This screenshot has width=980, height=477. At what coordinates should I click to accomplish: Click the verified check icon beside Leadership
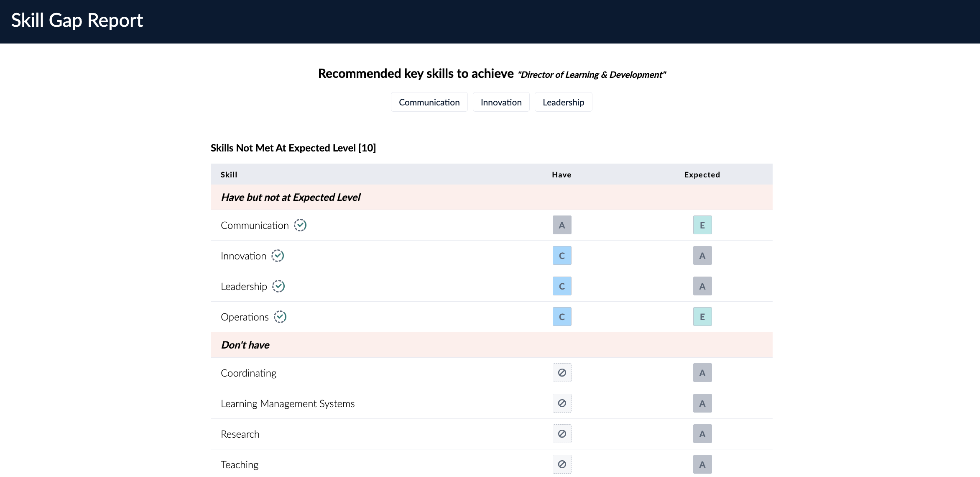point(278,286)
